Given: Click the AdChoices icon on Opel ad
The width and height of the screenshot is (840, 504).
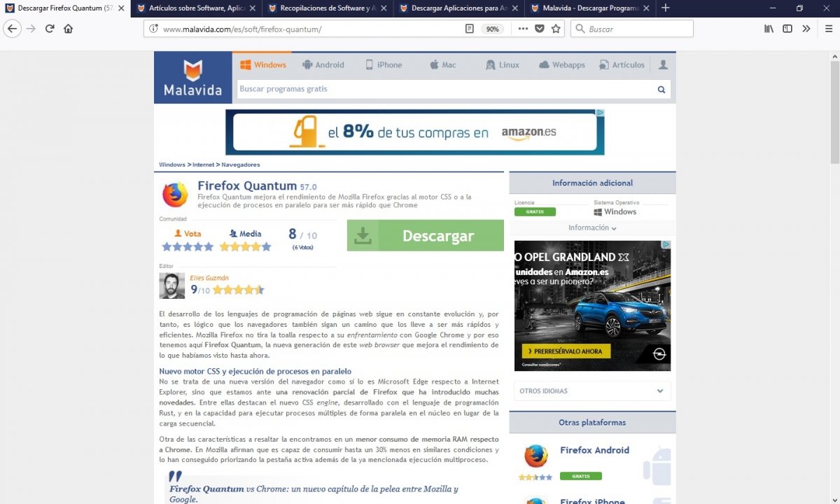Looking at the screenshot, I should pos(666,244).
